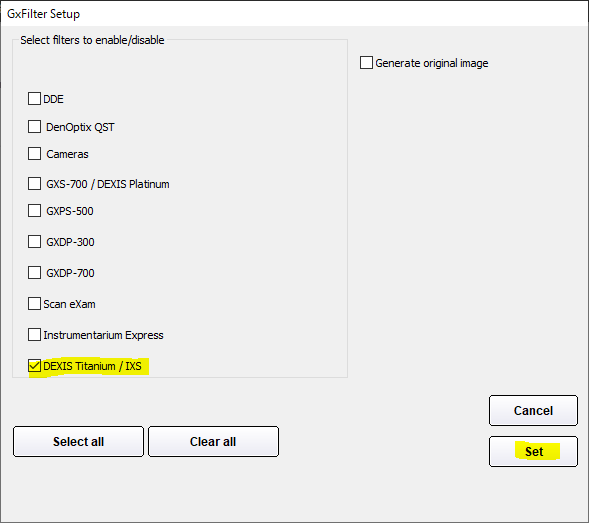Tick the Instrumentarium Express checkbox
Viewport: 589px width, 523px height.
coord(34,334)
